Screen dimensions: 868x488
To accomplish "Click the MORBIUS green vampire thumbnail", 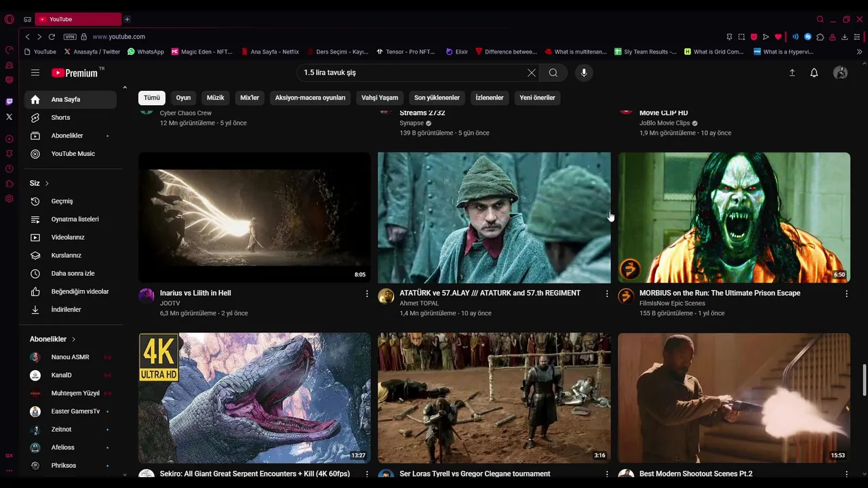I will [x=734, y=218].
